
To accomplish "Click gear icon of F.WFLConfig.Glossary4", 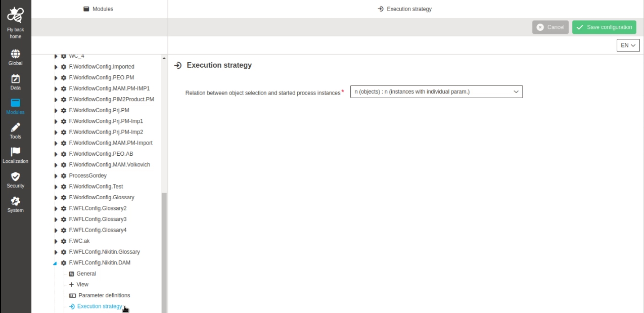I will (x=64, y=230).
